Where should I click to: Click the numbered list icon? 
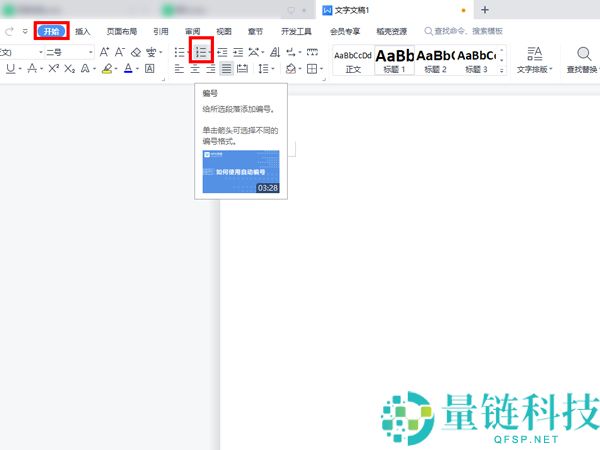coord(201,52)
